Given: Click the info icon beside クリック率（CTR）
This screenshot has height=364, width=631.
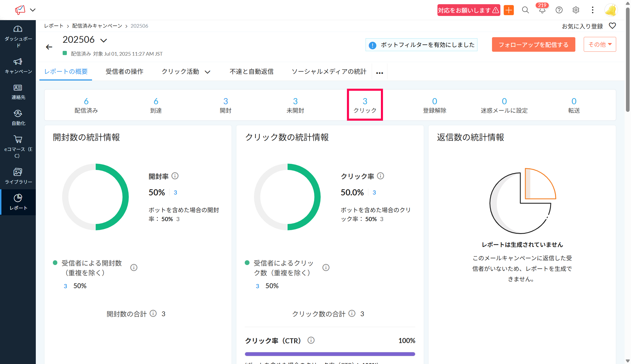Looking at the screenshot, I should coord(311,340).
